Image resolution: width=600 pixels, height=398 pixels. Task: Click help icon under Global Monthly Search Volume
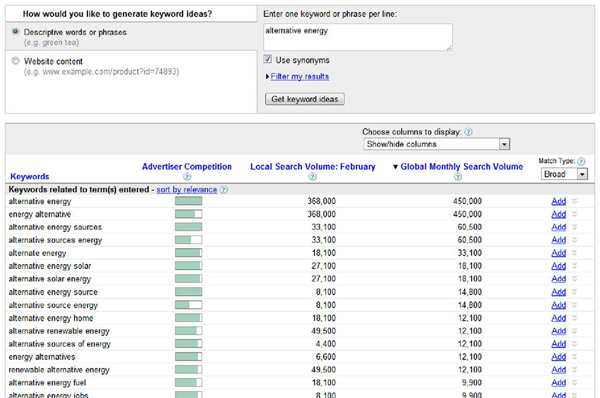click(x=458, y=176)
